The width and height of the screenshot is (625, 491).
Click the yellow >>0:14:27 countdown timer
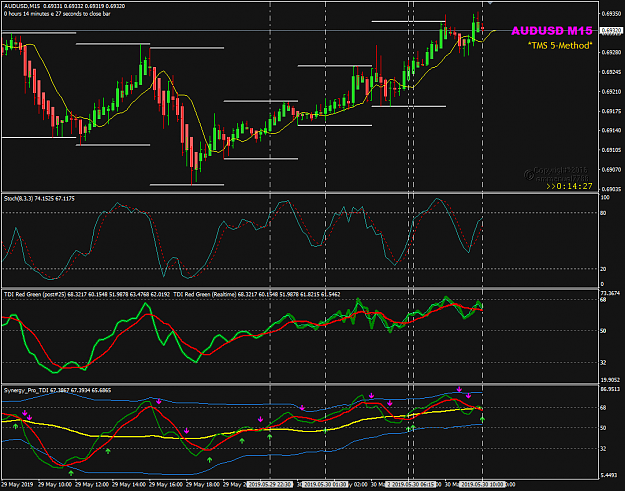point(569,186)
